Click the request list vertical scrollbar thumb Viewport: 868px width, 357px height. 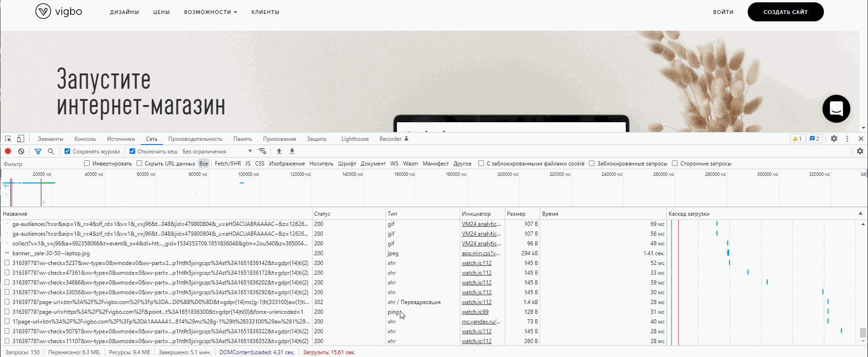pyautogui.click(x=863, y=333)
